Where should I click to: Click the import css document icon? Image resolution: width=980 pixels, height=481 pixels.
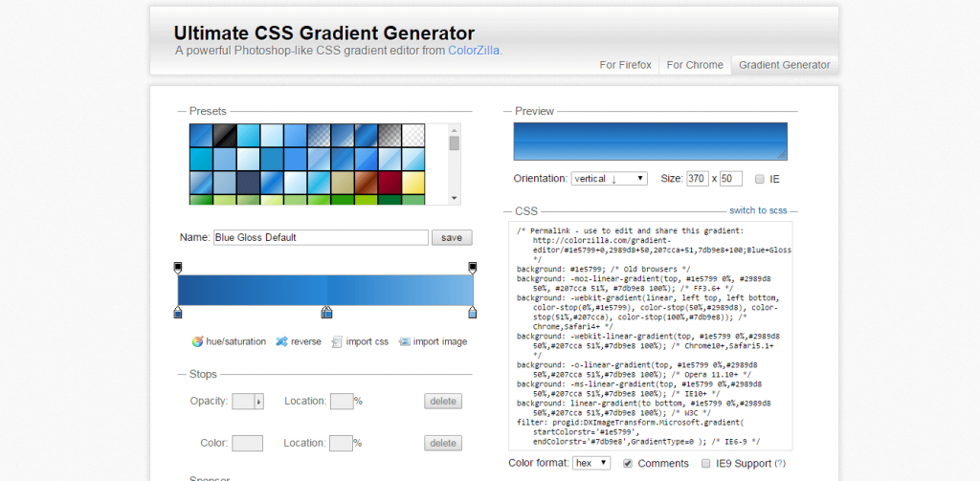[337, 341]
